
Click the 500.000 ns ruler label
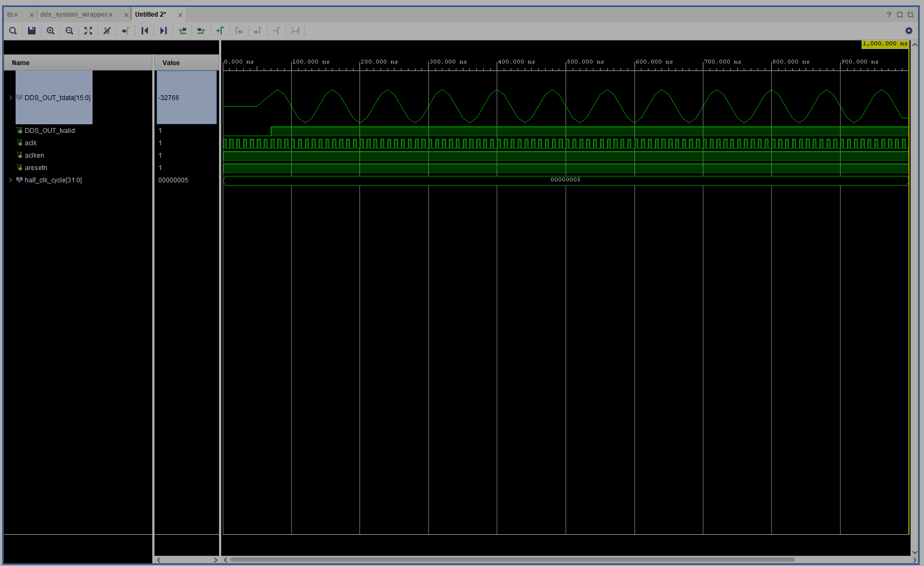pyautogui.click(x=586, y=62)
